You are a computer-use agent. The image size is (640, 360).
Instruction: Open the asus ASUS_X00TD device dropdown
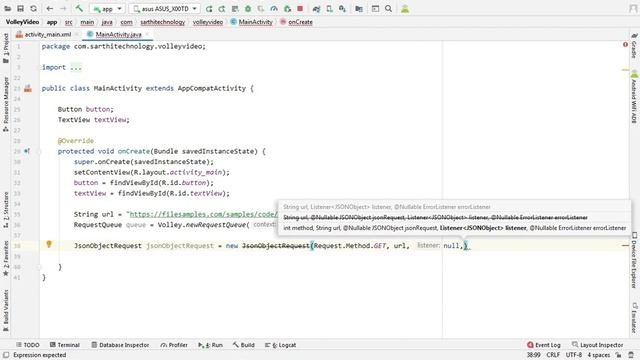(165, 9)
